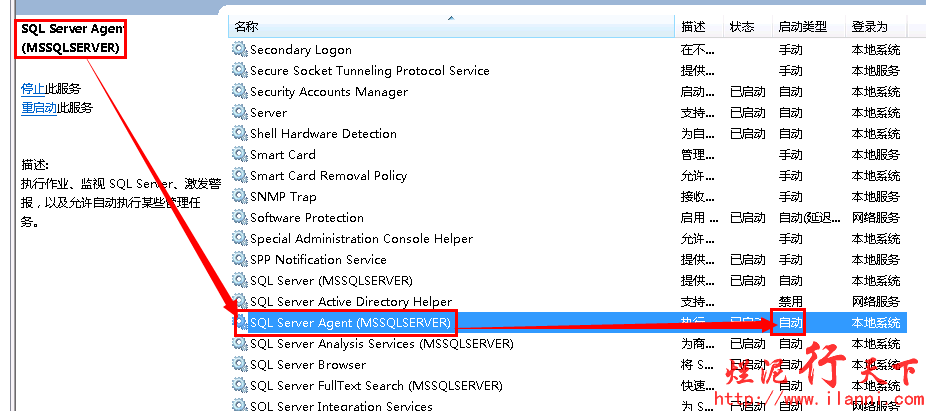Select the SQL Server Agent (MSSQLSERVER) row
The width and height of the screenshot is (926, 411).
[x=350, y=322]
